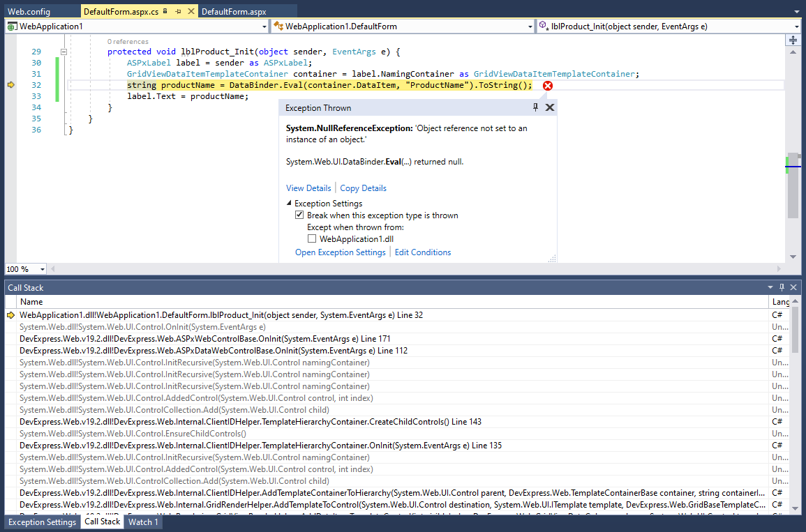The image size is (806, 532).
Task: Collapse the Exception Settings section
Action: pyautogui.click(x=290, y=204)
